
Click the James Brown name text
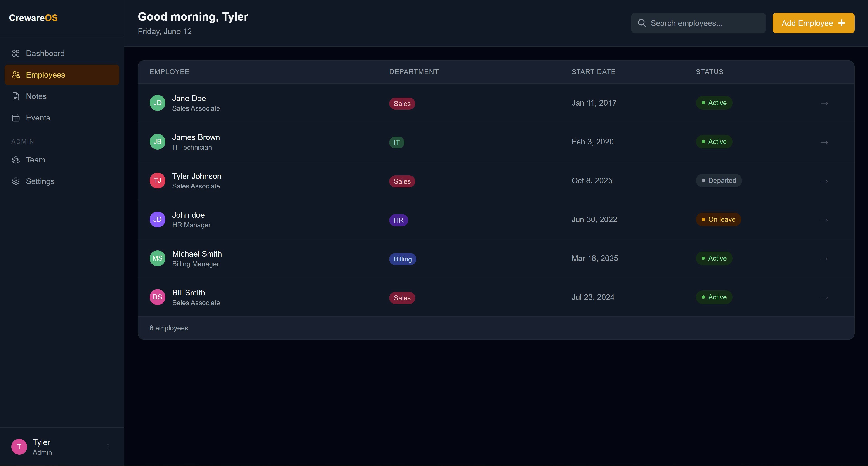pyautogui.click(x=196, y=137)
